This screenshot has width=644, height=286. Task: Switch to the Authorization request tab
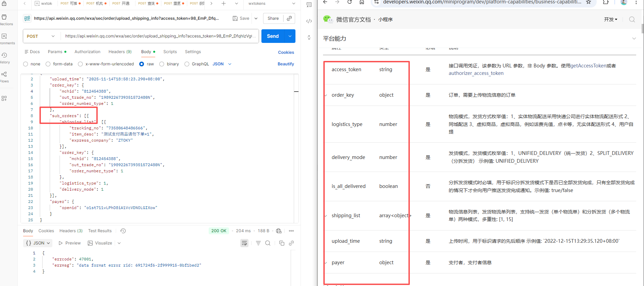tap(87, 52)
